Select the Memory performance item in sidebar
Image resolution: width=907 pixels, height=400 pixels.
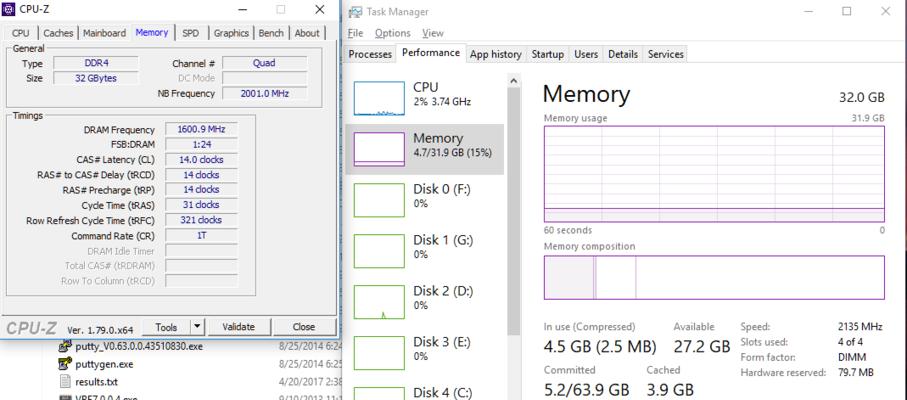pos(425,149)
